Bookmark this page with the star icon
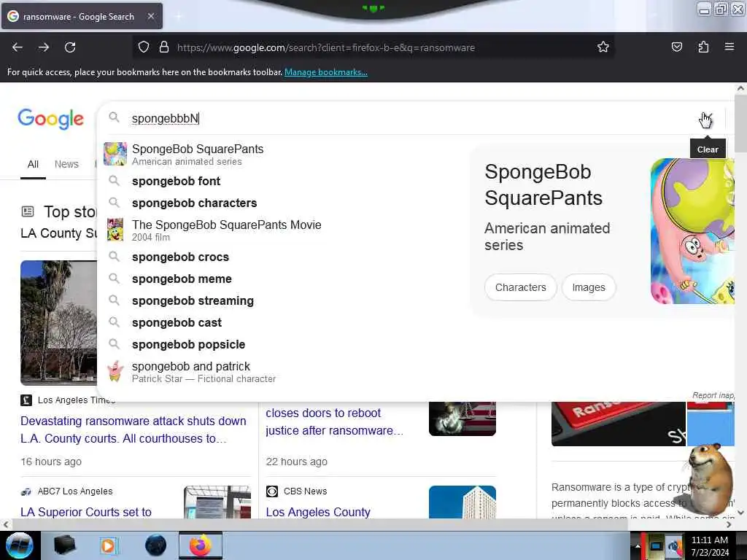The height and width of the screenshot is (560, 747). point(603,47)
